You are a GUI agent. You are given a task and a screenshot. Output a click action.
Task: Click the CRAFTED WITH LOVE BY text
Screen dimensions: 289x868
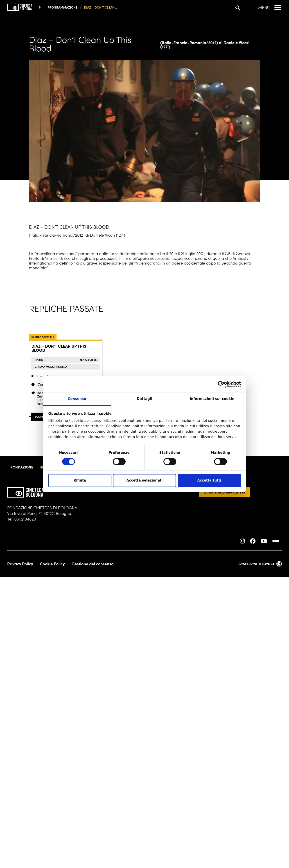point(256,564)
